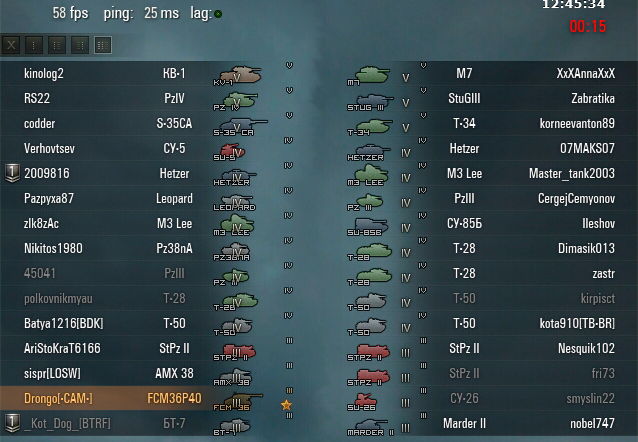This screenshot has height=442, width=638.
Task: Click the red battle countdown timer
Action: pos(588,26)
